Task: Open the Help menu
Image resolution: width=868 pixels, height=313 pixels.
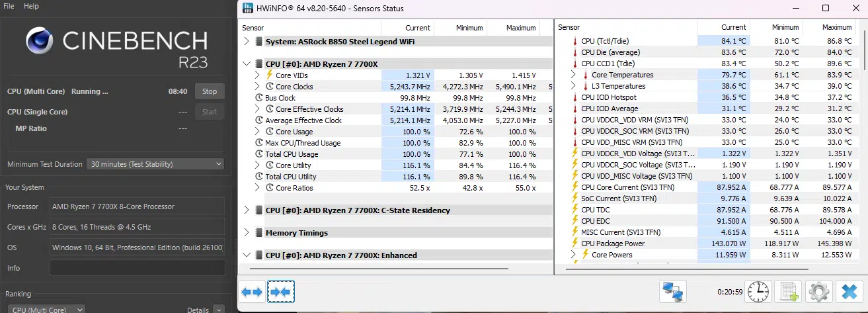Action: (x=32, y=6)
